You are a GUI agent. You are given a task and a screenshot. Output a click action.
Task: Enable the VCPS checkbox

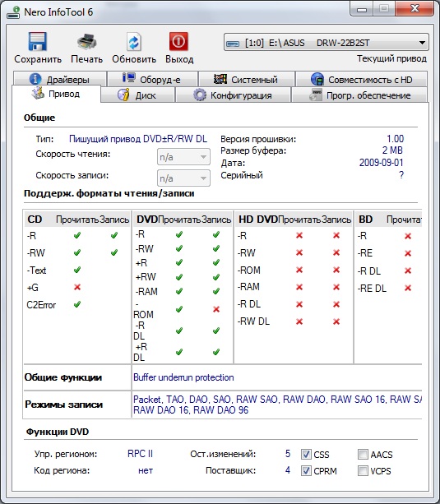pos(363,471)
